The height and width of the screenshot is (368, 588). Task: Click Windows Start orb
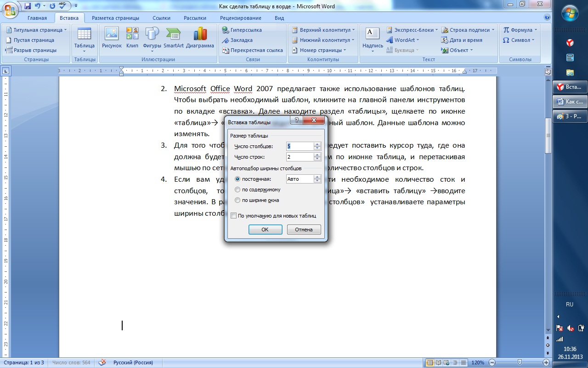click(x=570, y=12)
